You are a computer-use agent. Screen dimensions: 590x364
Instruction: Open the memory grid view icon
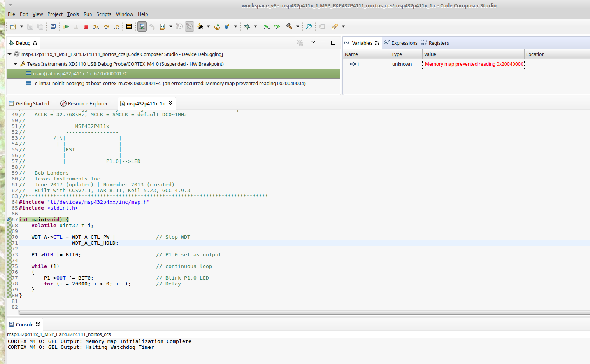[x=129, y=26]
